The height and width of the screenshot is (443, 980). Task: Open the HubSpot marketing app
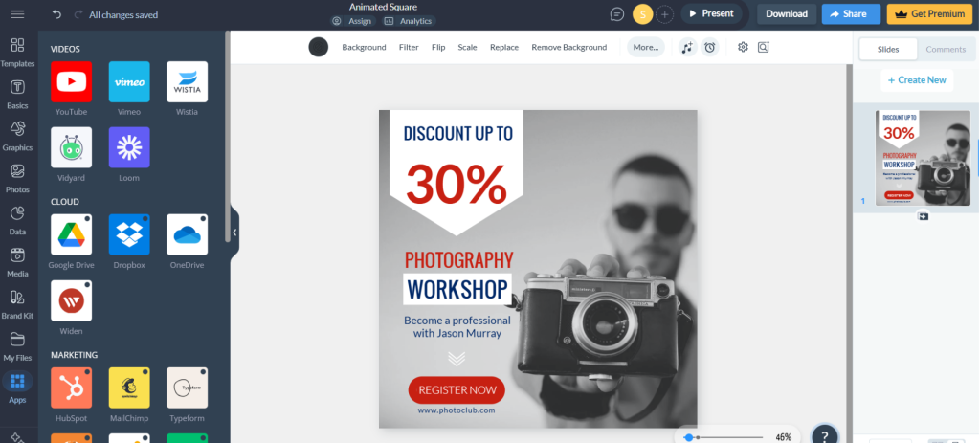point(71,388)
